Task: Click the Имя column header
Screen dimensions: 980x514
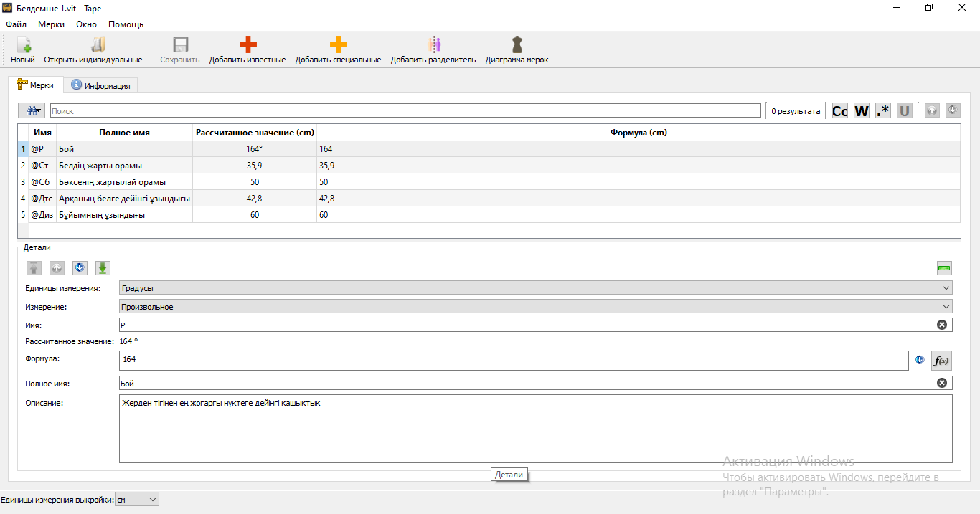Action: (x=42, y=133)
